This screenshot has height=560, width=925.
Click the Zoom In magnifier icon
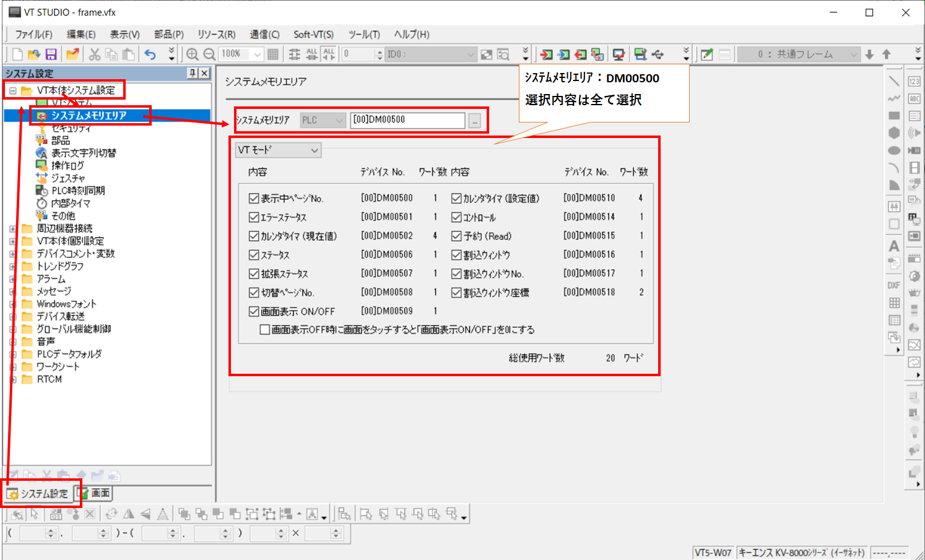[x=193, y=54]
